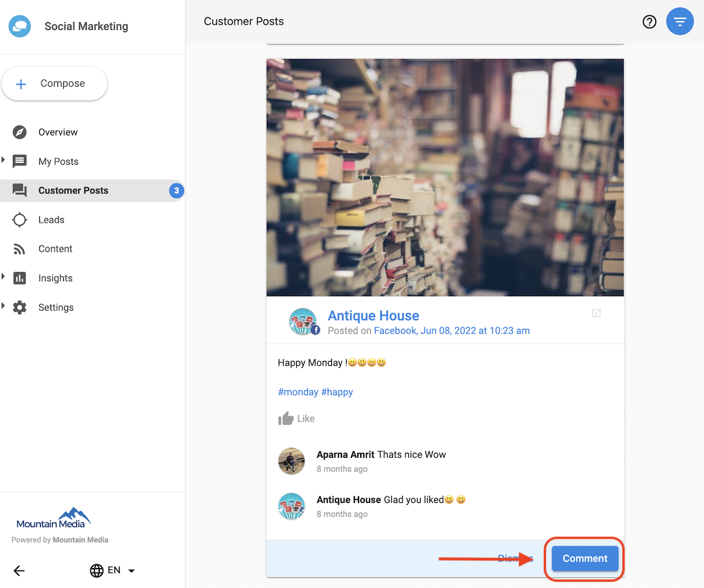Screen dimensions: 704x588
Task: Click the Insights bar chart icon
Action: pos(20,278)
